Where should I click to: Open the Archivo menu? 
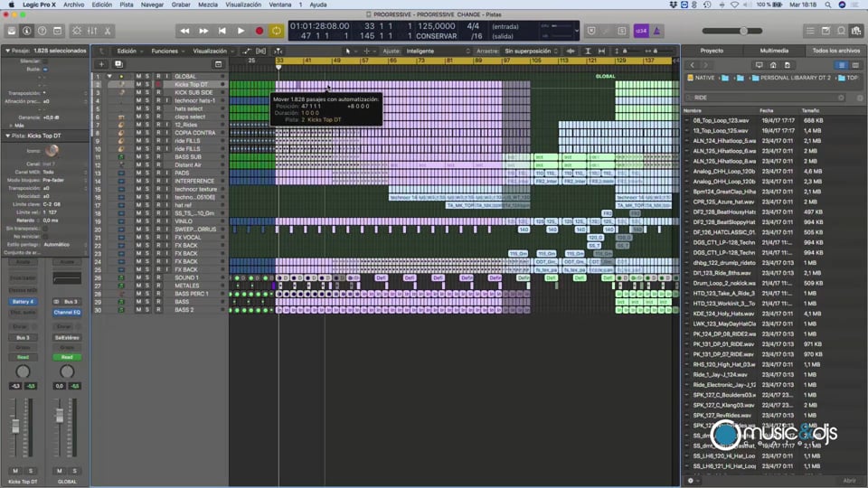point(73,5)
